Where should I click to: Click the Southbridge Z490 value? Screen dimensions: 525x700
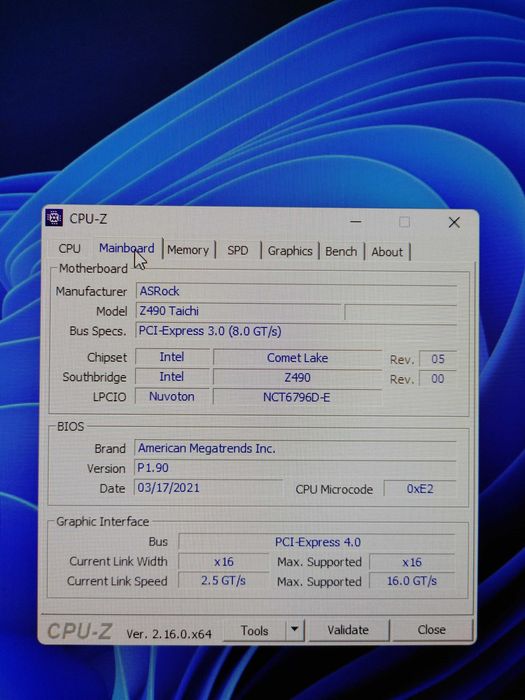point(297,378)
